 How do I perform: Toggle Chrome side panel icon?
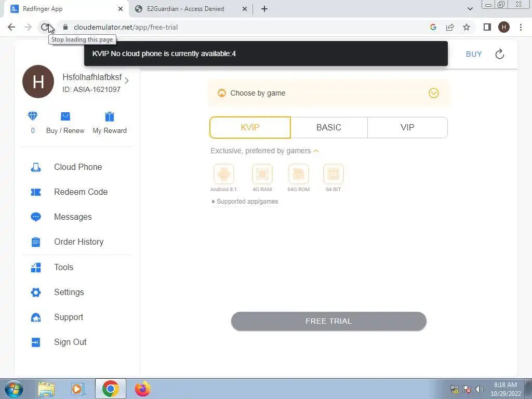point(487,27)
